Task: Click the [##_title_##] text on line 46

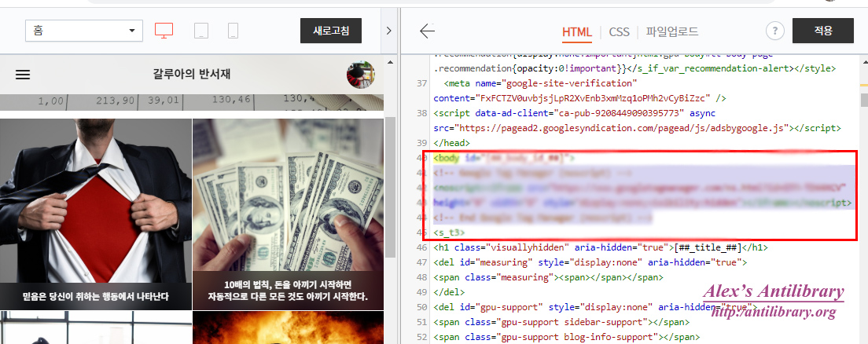Action: [x=708, y=247]
